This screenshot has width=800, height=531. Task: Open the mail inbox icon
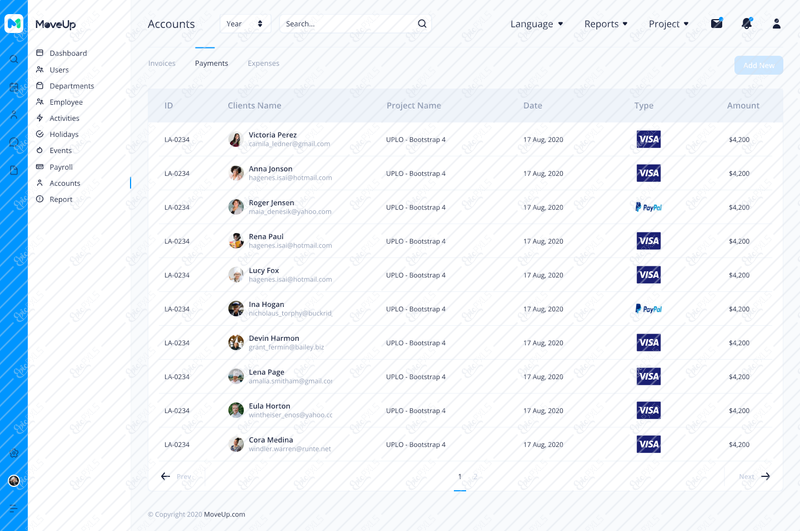pos(717,23)
